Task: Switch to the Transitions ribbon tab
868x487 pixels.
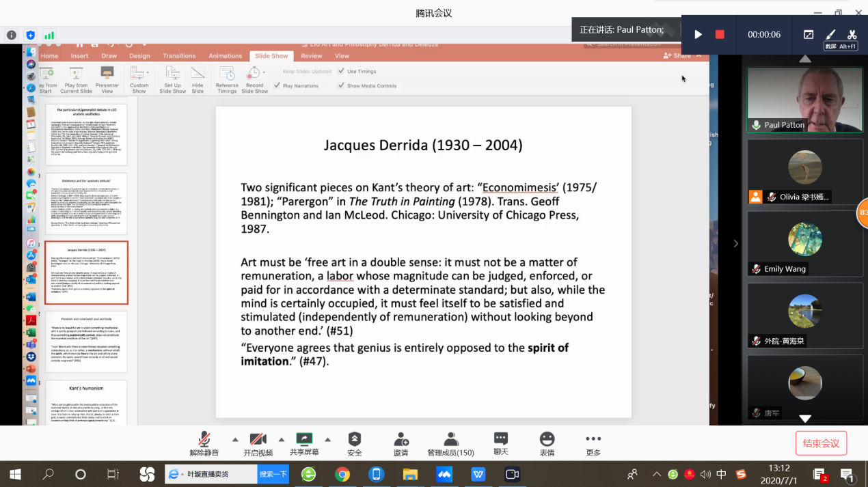Action: point(179,56)
